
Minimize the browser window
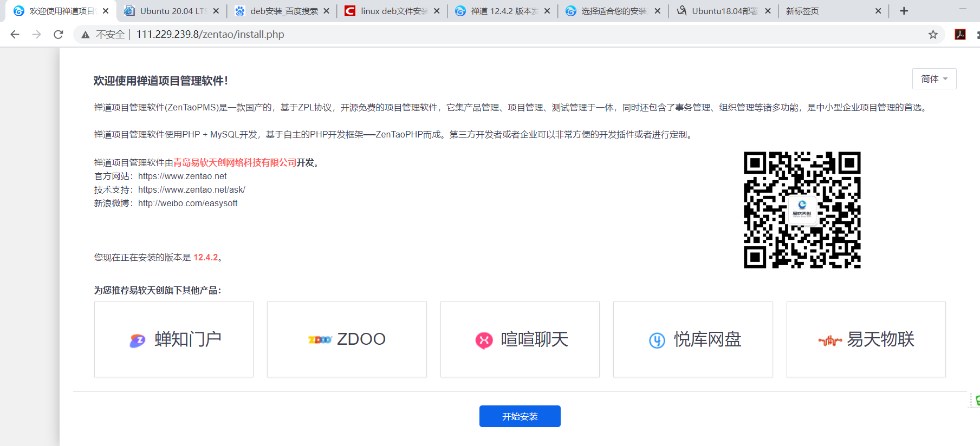[x=963, y=9]
